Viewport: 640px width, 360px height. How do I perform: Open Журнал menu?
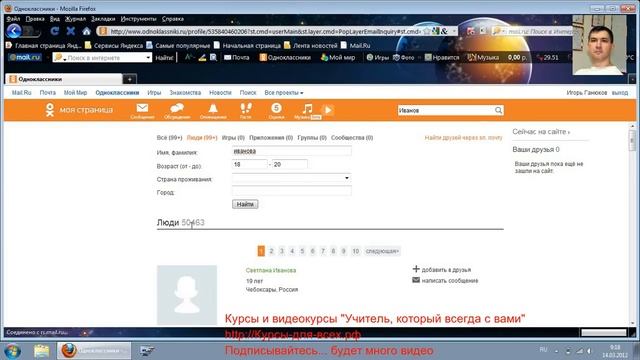pos(75,19)
